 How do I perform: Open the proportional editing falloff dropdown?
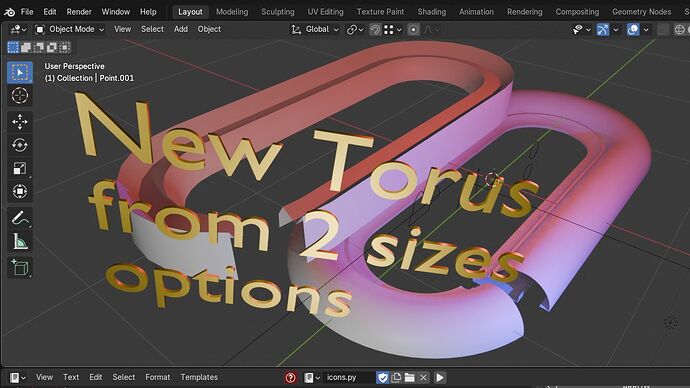[x=431, y=29]
